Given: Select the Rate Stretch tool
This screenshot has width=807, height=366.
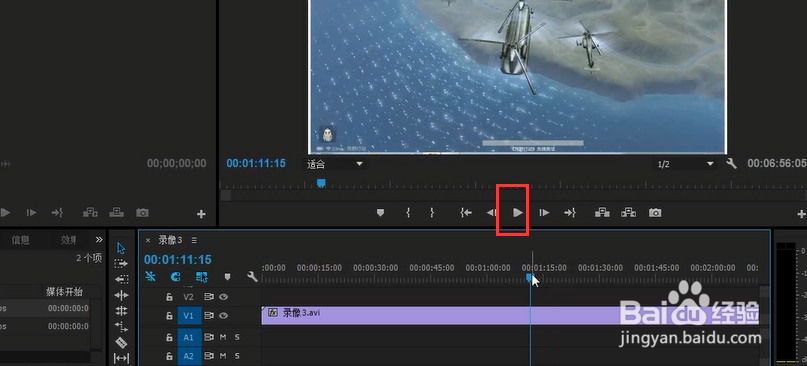Looking at the screenshot, I should (121, 326).
